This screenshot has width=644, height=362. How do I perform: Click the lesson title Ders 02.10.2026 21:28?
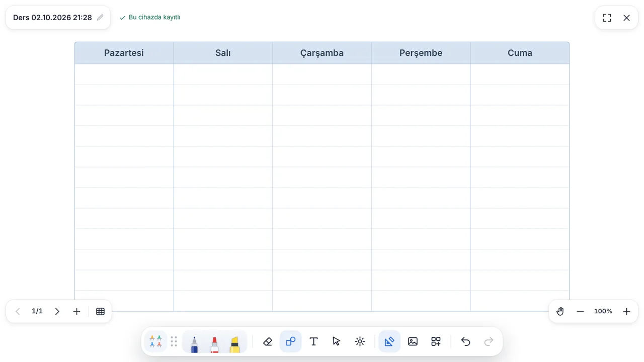[52, 18]
